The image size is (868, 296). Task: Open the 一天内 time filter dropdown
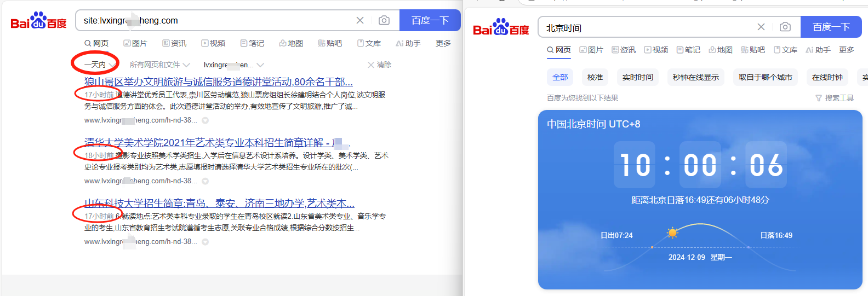[99, 65]
